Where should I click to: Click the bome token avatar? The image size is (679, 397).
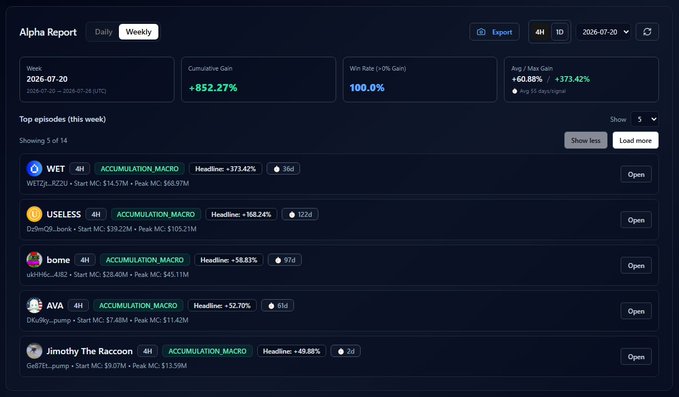[x=34, y=260]
